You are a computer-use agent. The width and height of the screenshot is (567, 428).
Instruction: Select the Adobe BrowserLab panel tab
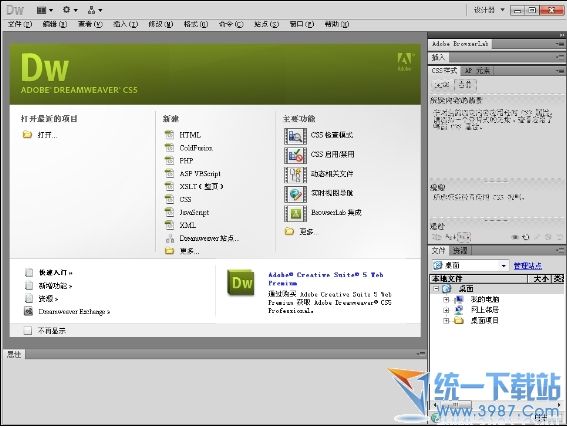tap(460, 44)
